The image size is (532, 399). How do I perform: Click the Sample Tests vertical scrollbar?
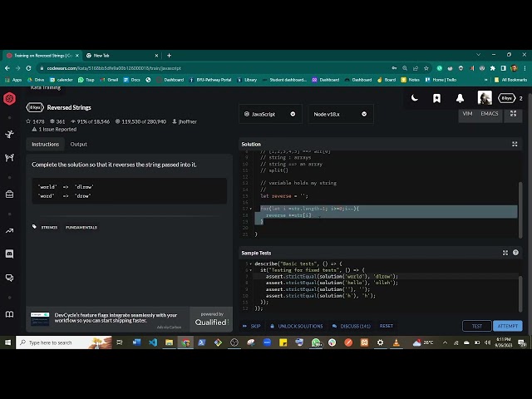click(x=520, y=293)
